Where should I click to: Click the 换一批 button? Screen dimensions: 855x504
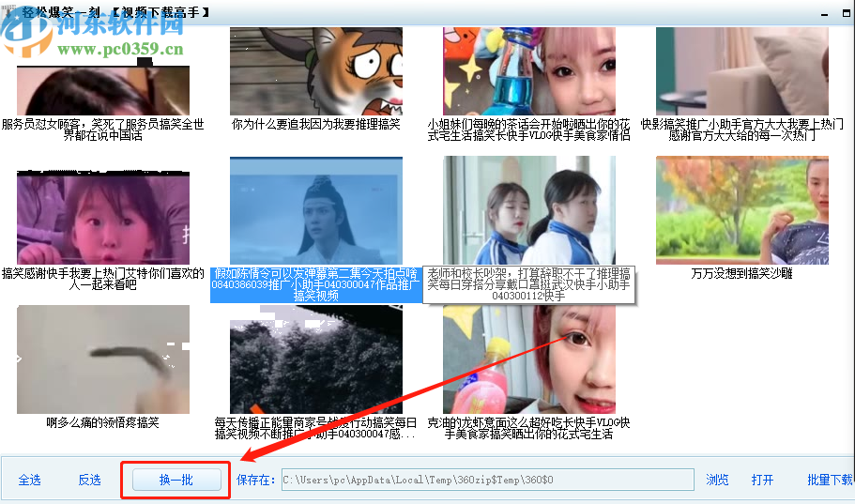176,480
